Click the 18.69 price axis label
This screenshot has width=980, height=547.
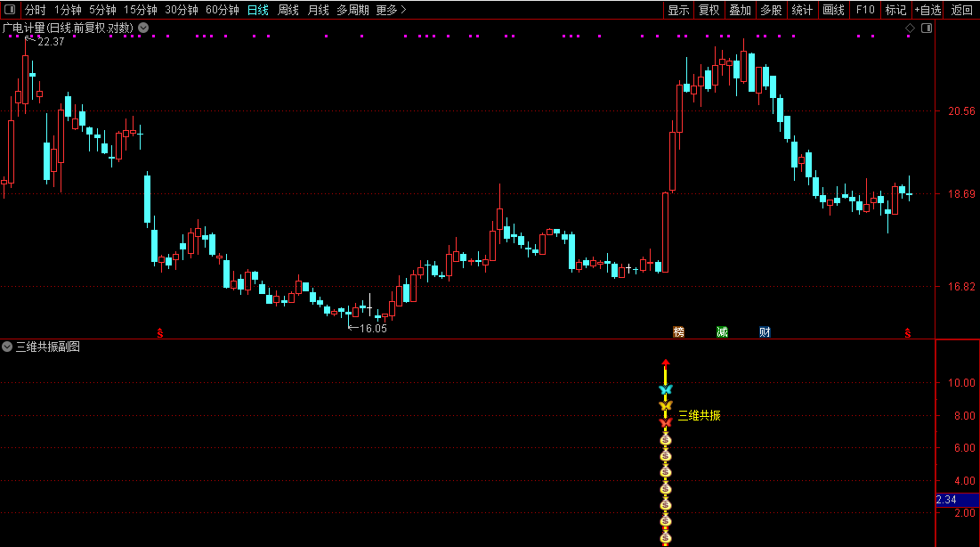(x=961, y=194)
